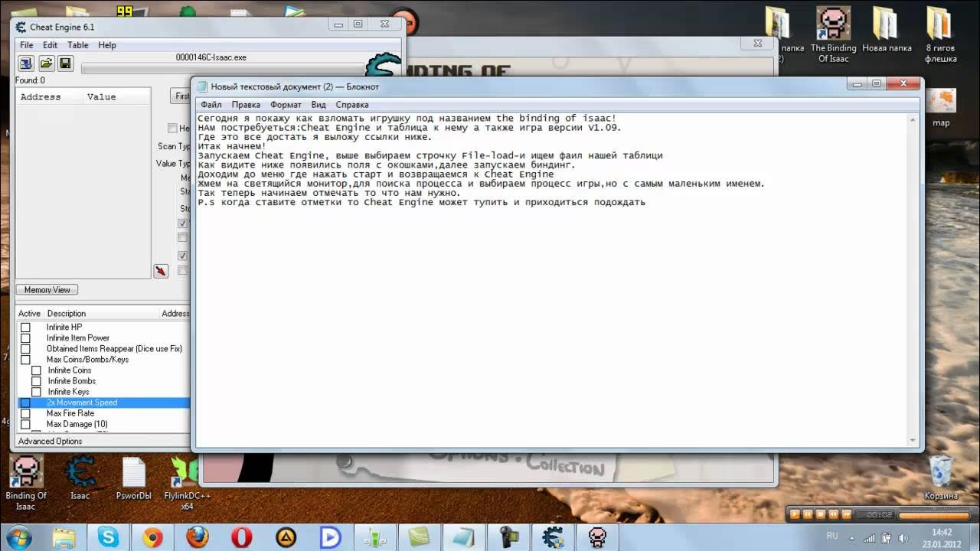Click pause on the desktop player widget
This screenshot has height=551, width=980.
point(808,514)
